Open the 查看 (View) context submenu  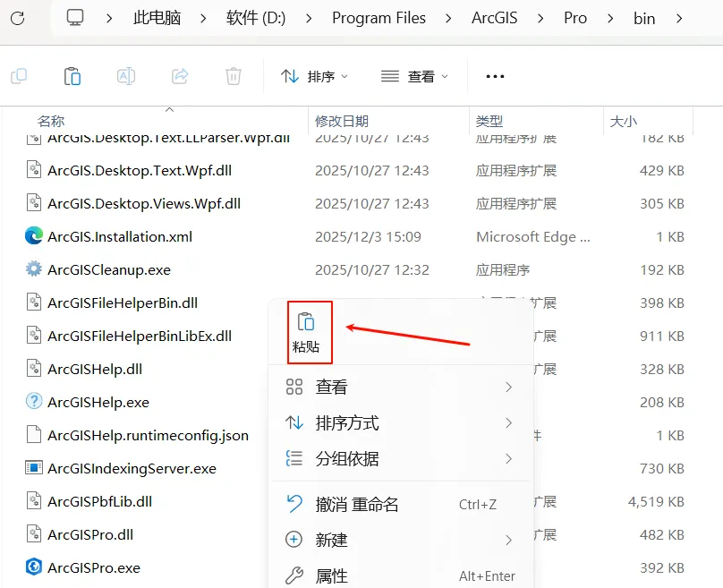tap(400, 387)
